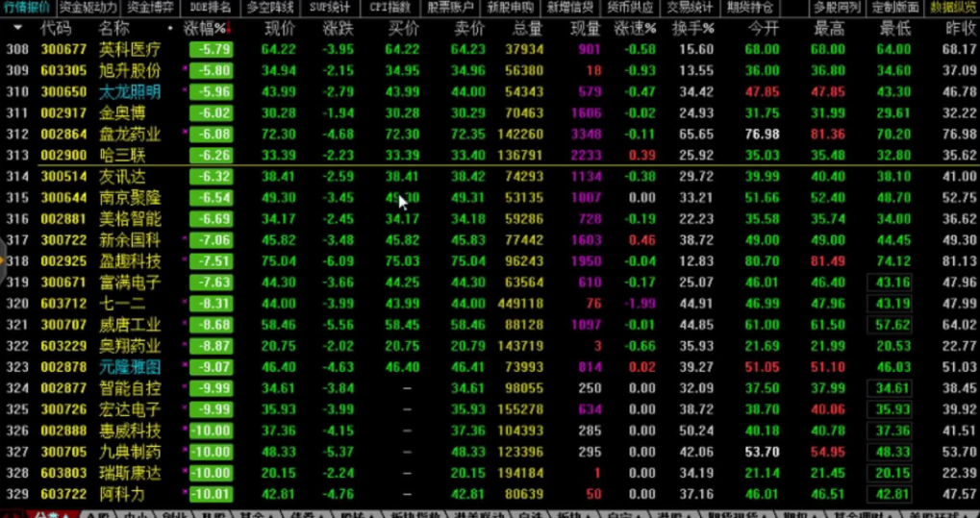Click row number 308
This screenshot has height=518, width=980.
click(x=17, y=50)
